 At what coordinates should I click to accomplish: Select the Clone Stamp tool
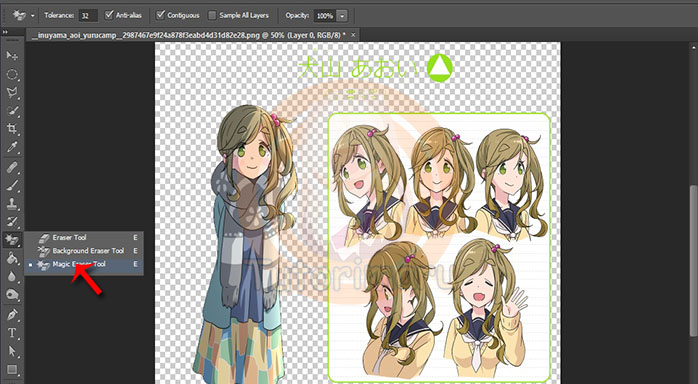point(12,204)
